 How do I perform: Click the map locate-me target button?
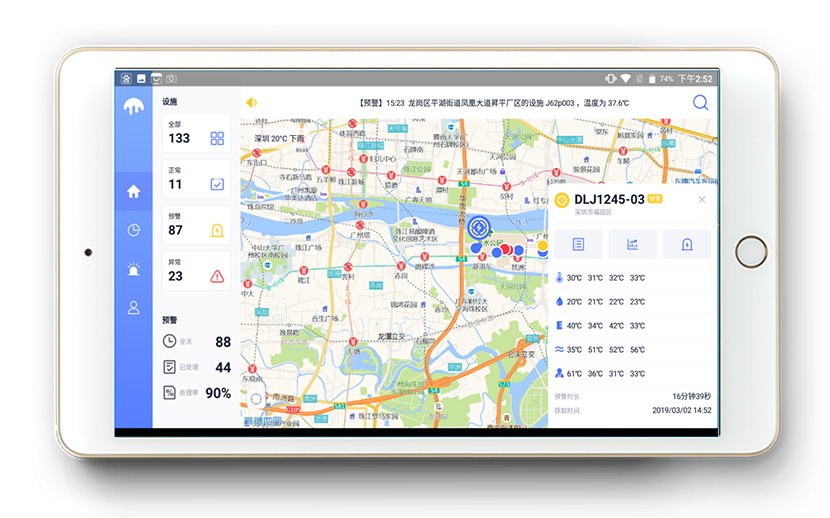tap(256, 399)
